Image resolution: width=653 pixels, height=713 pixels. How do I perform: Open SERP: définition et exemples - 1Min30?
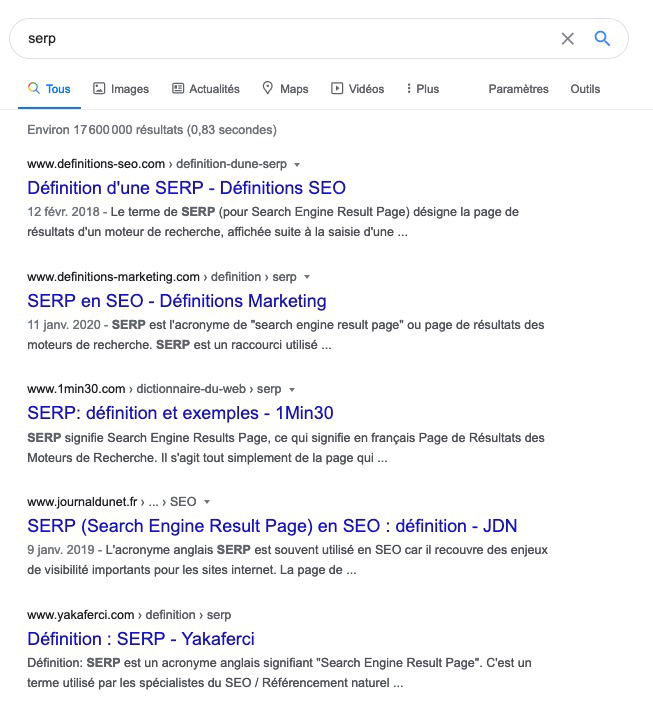[x=180, y=413]
